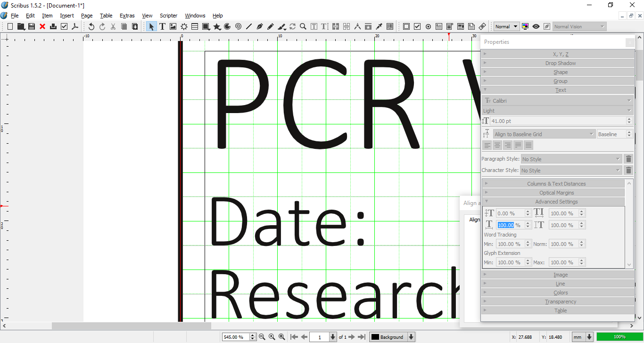Activate the Eye Dropper tool

pos(379,27)
